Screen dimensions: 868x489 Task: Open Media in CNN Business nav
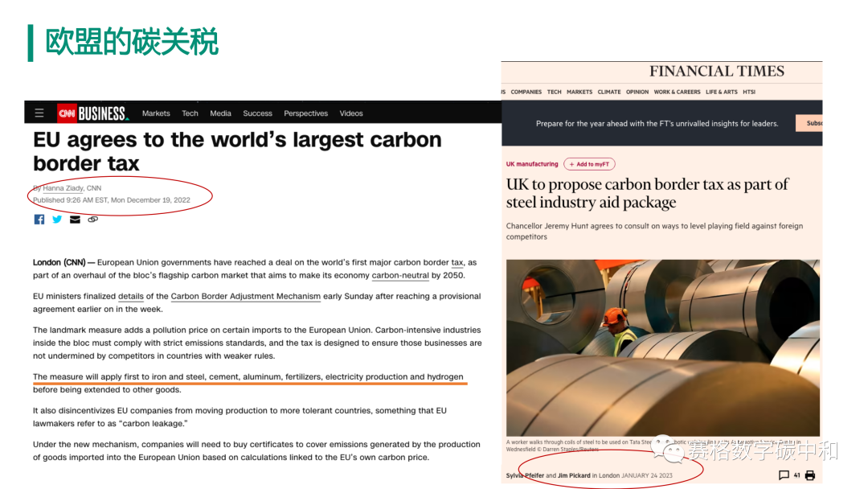coord(220,113)
